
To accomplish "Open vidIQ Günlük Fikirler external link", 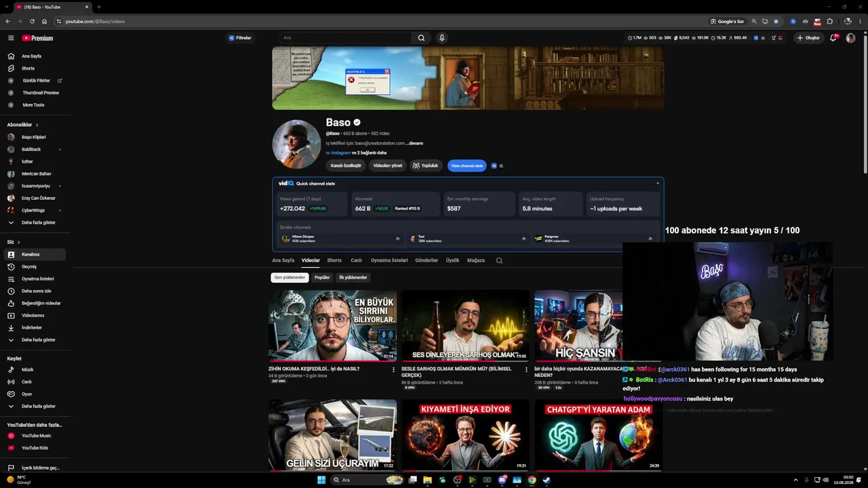I will tap(33, 81).
